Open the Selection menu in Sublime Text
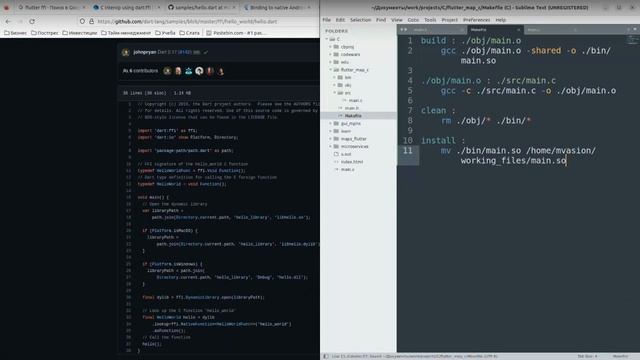640x360 pixels. (x=360, y=20)
